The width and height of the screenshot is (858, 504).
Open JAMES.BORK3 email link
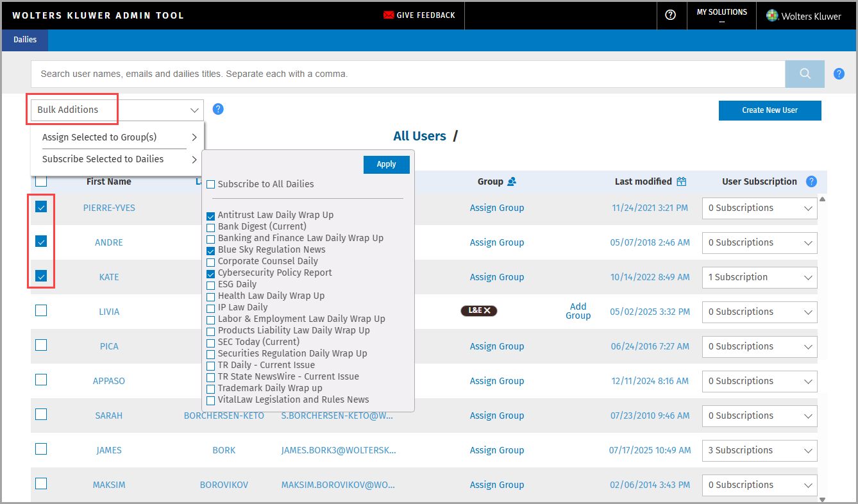point(339,450)
